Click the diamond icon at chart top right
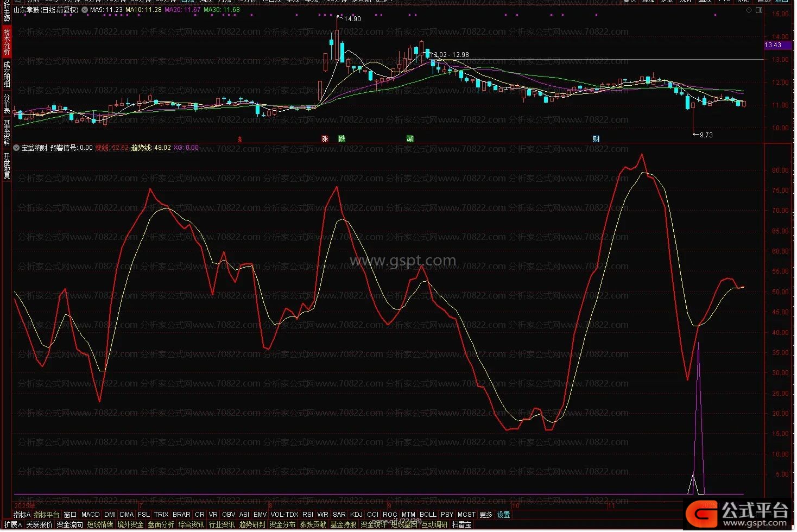The width and height of the screenshot is (797, 532). tap(749, 10)
